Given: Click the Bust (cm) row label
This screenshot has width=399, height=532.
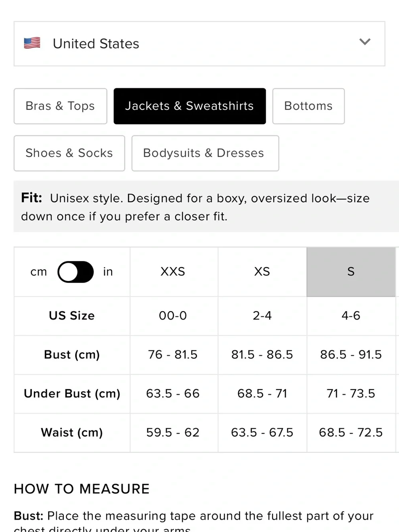Looking at the screenshot, I should (x=72, y=355).
